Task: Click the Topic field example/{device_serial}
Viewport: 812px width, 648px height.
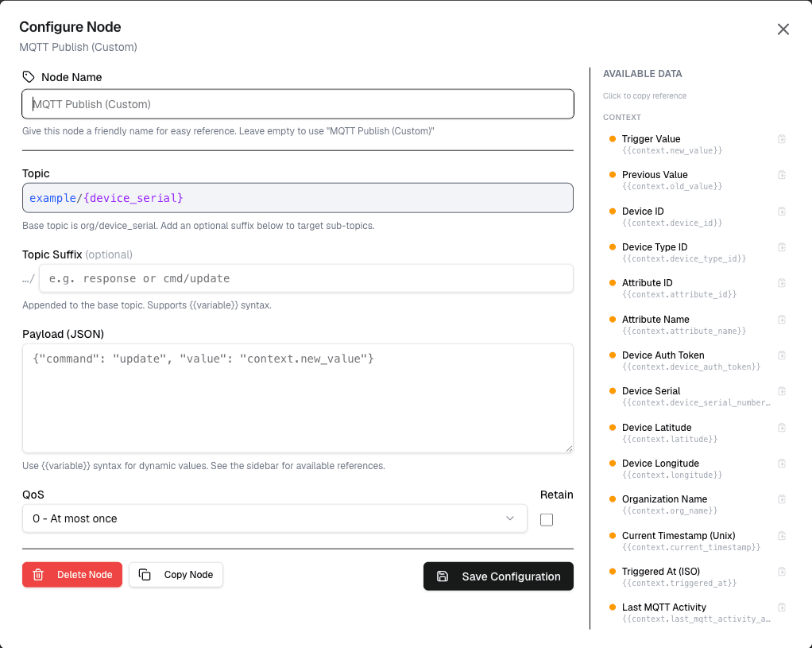Action: 298,198
